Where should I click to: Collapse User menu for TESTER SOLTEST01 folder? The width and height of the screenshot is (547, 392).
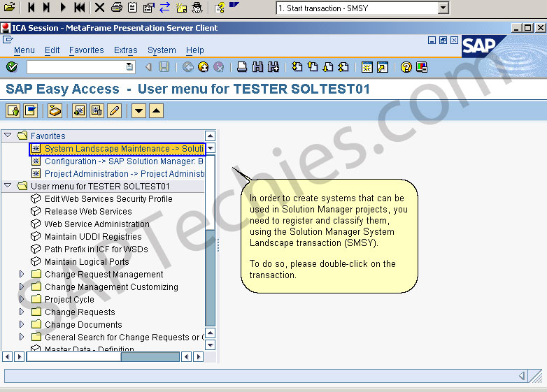[x=8, y=185]
